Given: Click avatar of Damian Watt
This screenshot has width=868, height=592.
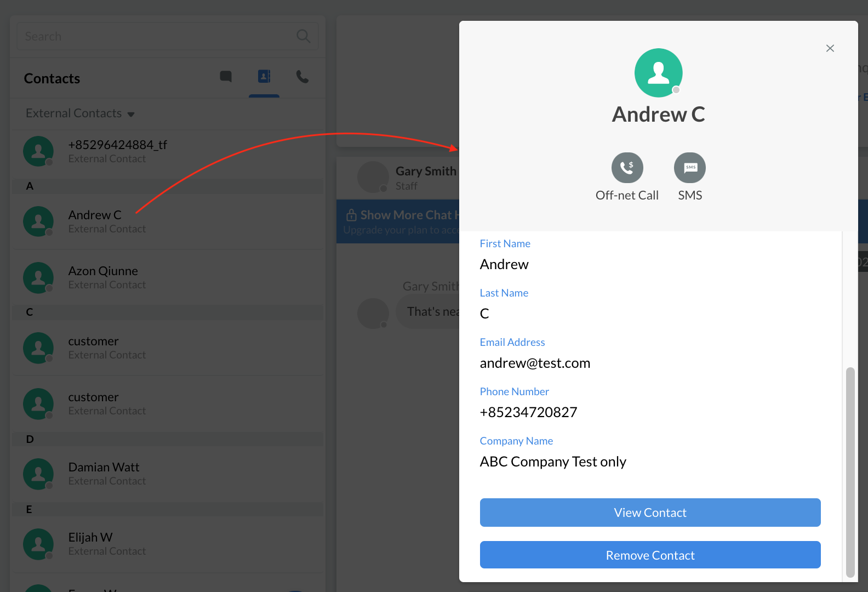Looking at the screenshot, I should pyautogui.click(x=38, y=474).
